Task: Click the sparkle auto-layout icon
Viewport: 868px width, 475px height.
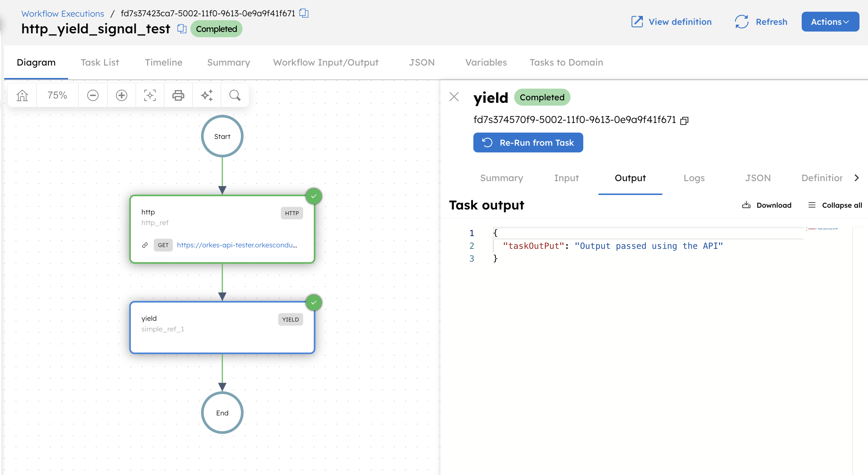Action: [x=207, y=95]
